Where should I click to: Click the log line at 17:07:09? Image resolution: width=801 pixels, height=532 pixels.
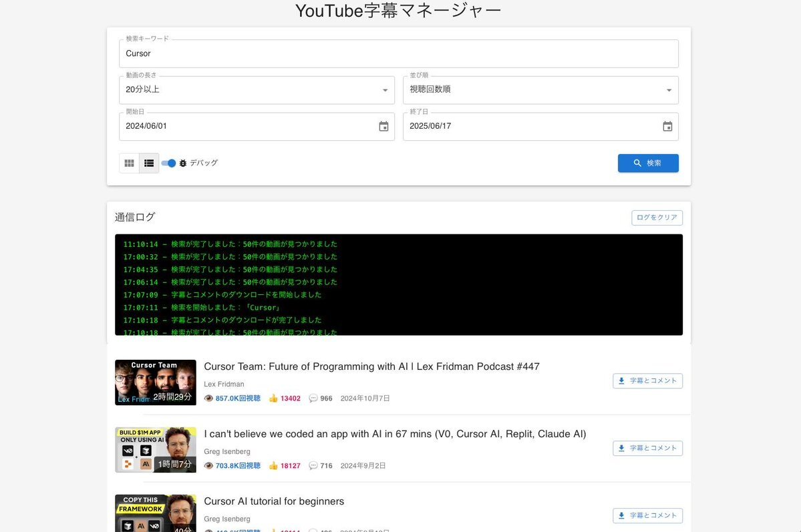point(222,294)
